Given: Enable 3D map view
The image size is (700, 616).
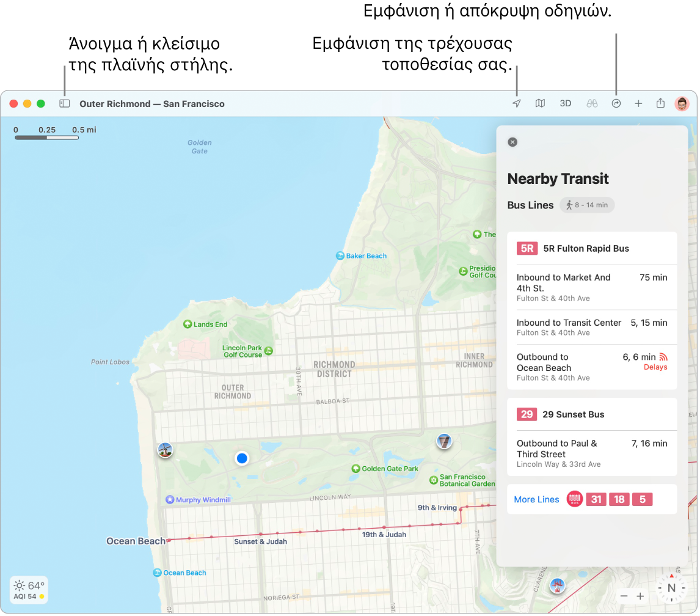Looking at the screenshot, I should (x=565, y=103).
